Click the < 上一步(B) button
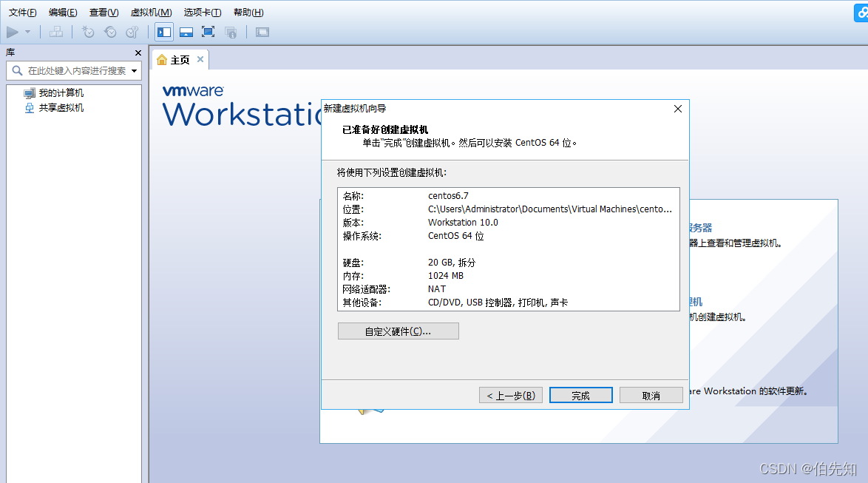This screenshot has width=868, height=483. click(510, 396)
